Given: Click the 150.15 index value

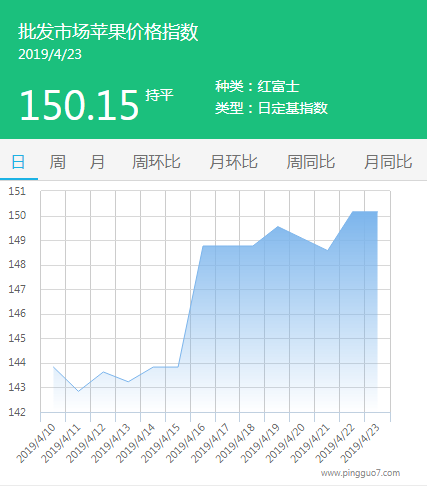Looking at the screenshot, I should click(x=79, y=105).
